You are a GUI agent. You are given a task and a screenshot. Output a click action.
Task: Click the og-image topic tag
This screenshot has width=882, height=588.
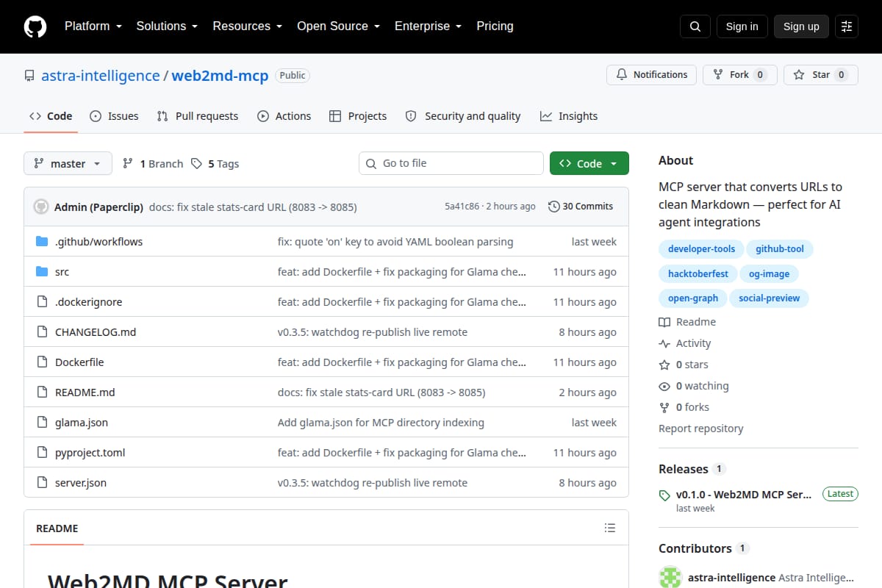(x=769, y=274)
